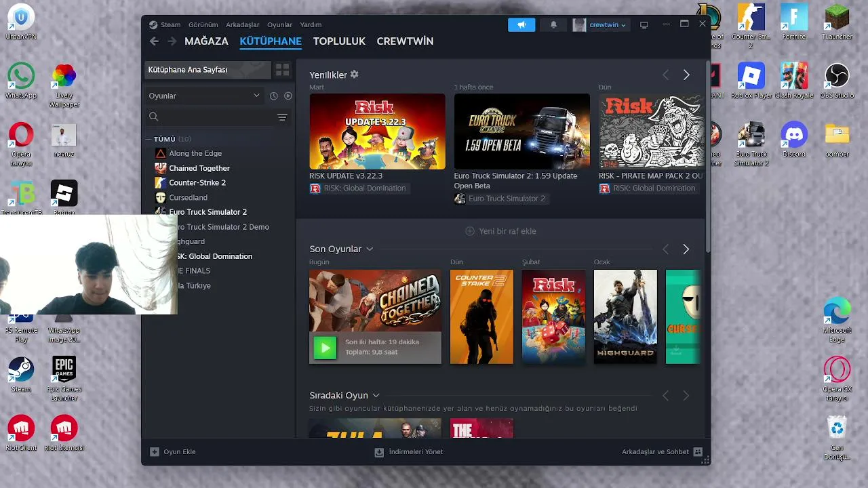
Task: Open the Steam desktop shortcut
Action: [21, 374]
